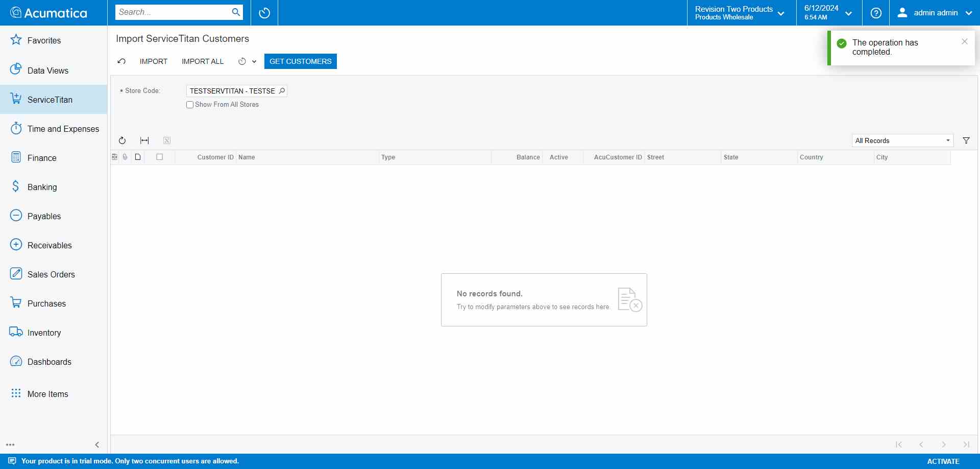Open More Items grid icon
This screenshot has width=980, height=469.
(16, 393)
